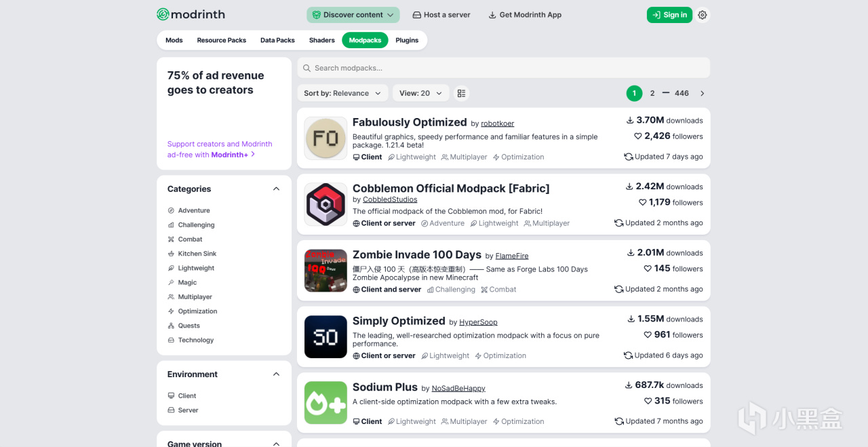Click the Magic wand category icon
The width and height of the screenshot is (868, 447).
(171, 282)
